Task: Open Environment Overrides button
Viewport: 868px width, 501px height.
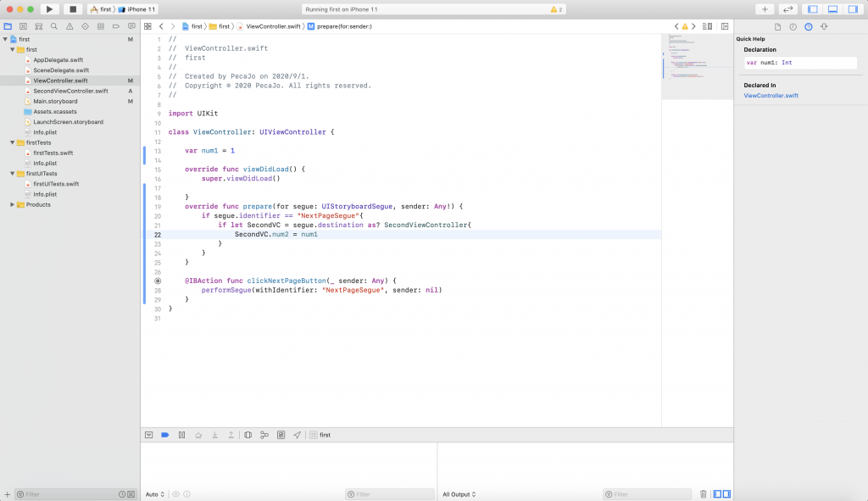Action: 281,435
